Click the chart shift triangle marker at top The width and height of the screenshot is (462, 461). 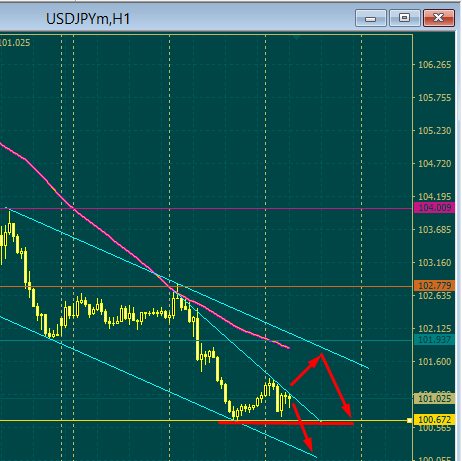click(296, 37)
